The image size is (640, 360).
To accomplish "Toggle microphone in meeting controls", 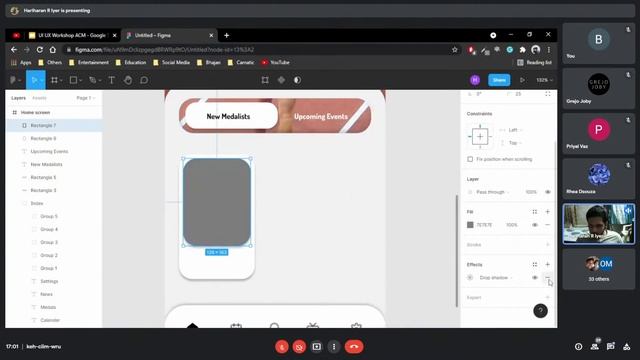I will pyautogui.click(x=282, y=347).
